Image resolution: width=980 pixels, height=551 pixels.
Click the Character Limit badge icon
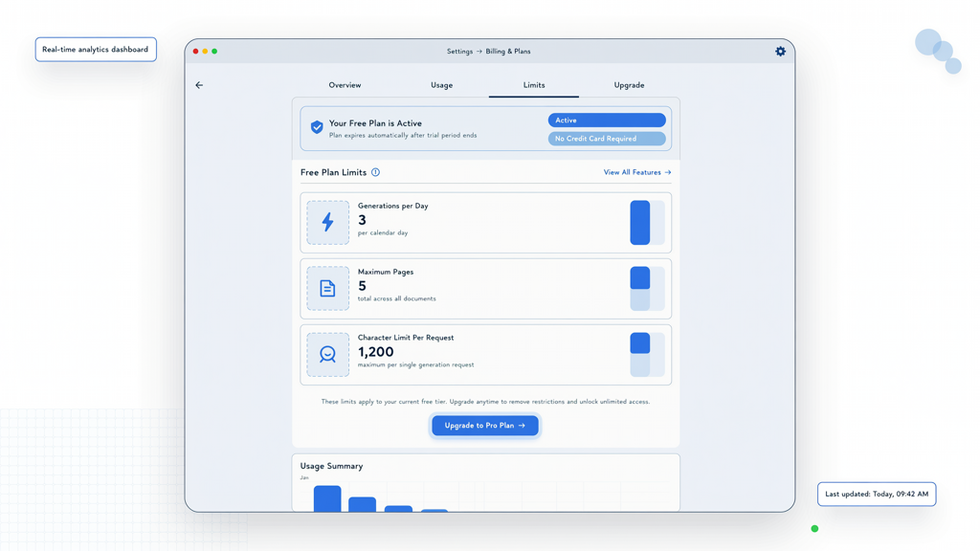point(327,354)
